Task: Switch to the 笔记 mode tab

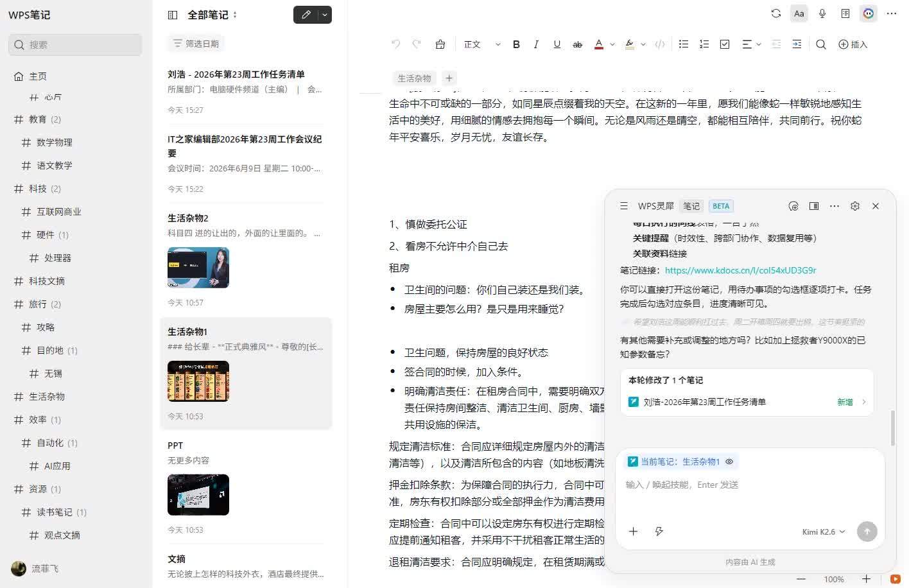Action: (x=691, y=206)
